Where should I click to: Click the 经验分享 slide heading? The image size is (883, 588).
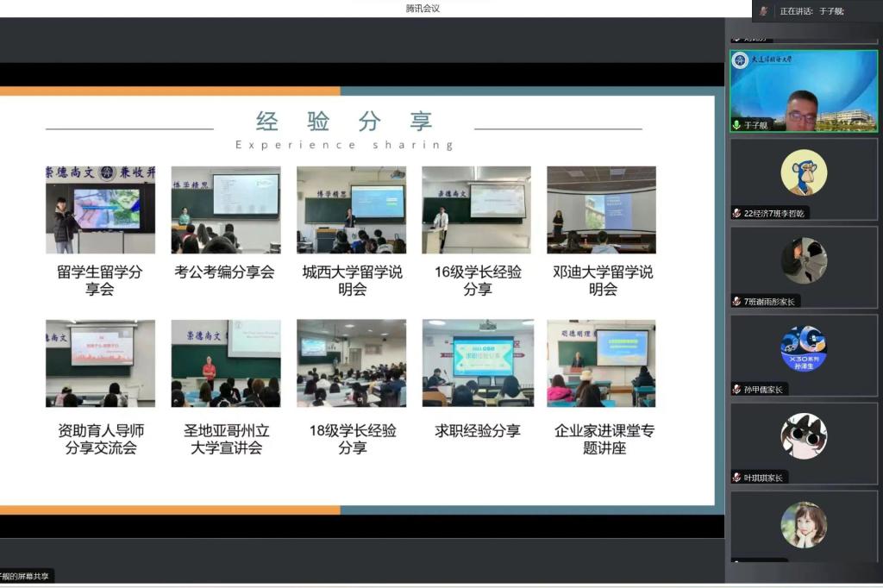click(344, 122)
